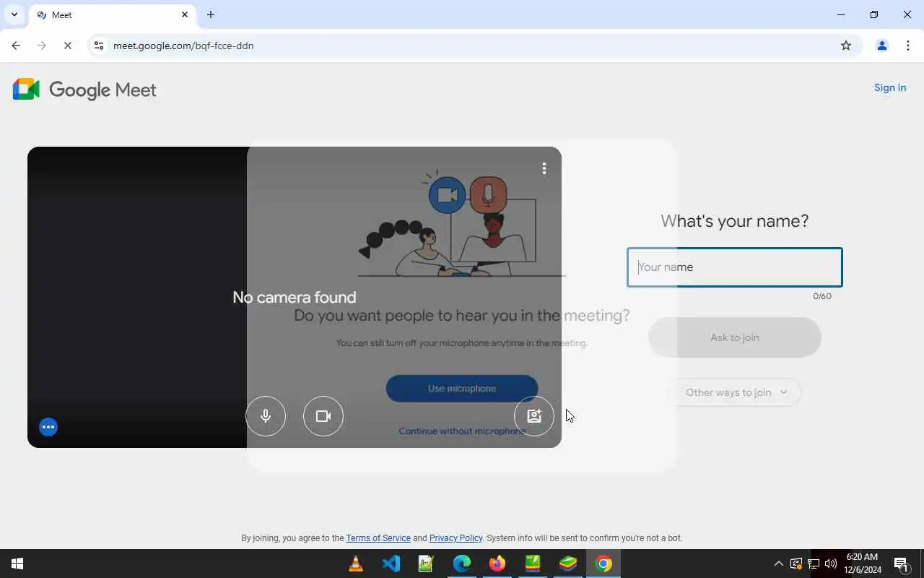Launch VLC from the taskbar

pos(356,564)
